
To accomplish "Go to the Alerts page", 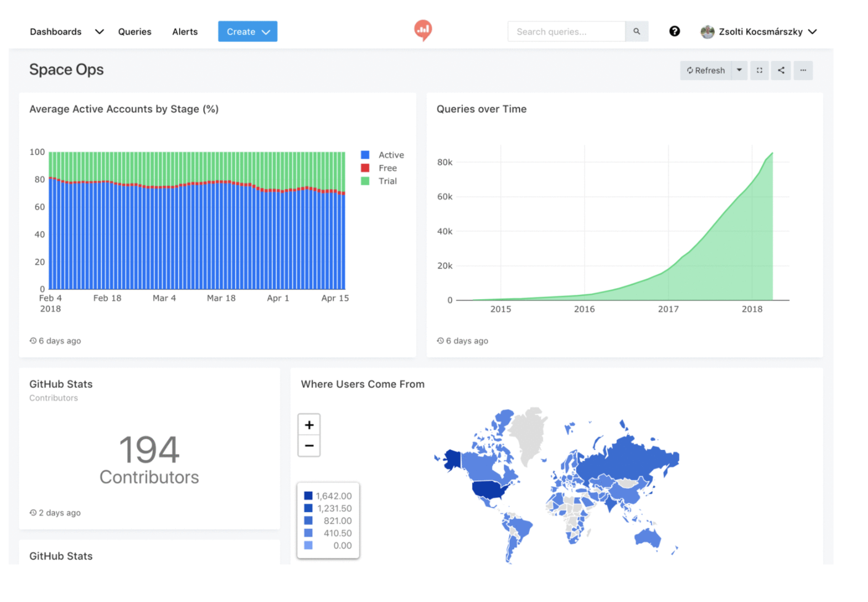I will point(185,31).
